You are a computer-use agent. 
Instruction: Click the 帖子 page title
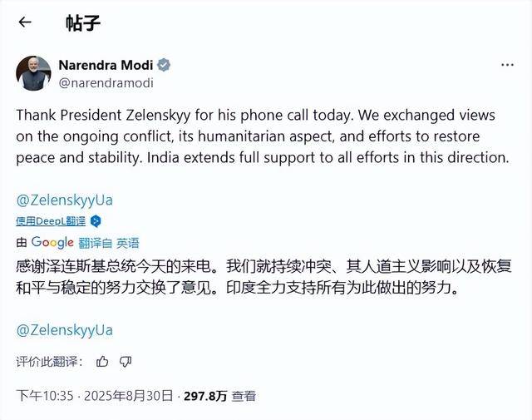click(x=83, y=22)
